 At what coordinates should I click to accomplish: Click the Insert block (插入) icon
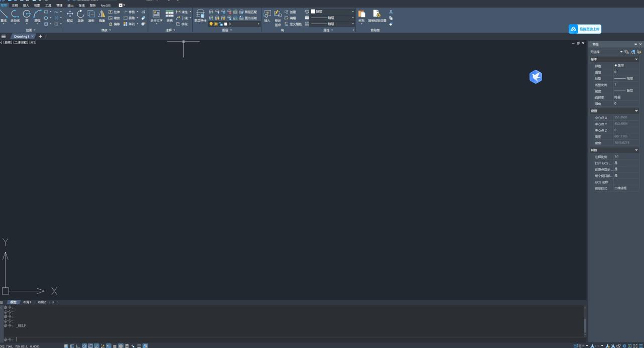267,15
